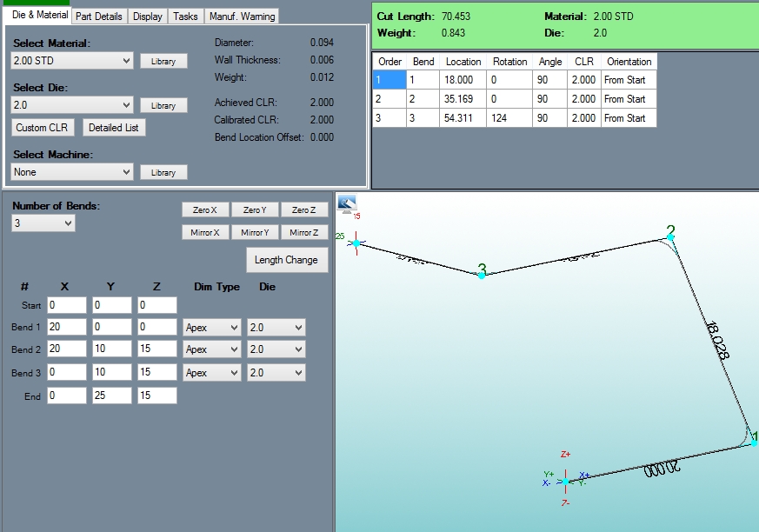Open Bend 2 Dim Type dropdown

[x=211, y=349]
